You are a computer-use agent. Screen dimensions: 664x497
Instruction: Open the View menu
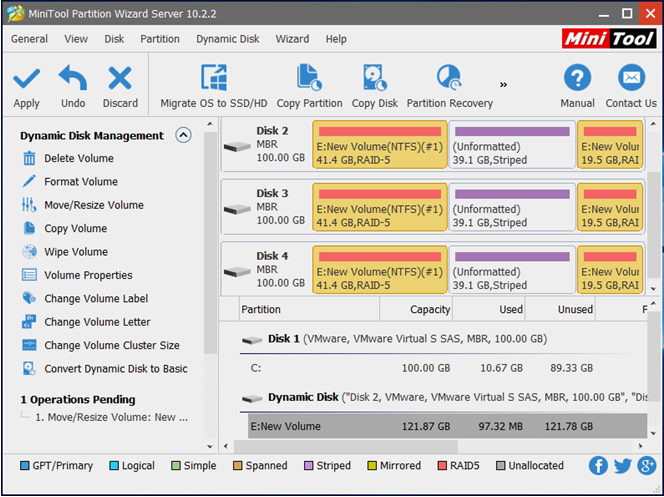(x=76, y=39)
